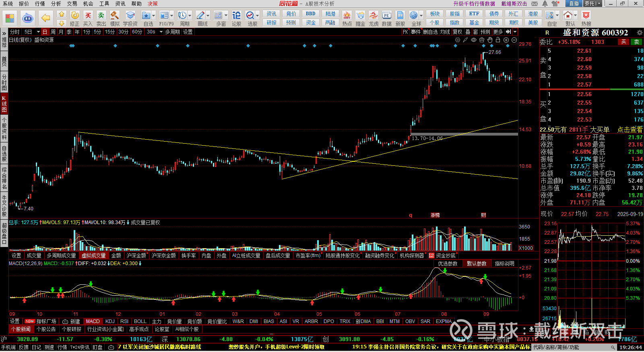The width and height of the screenshot is (644, 352).
Task: Open 板块 sector button
Action: pos(435,14)
